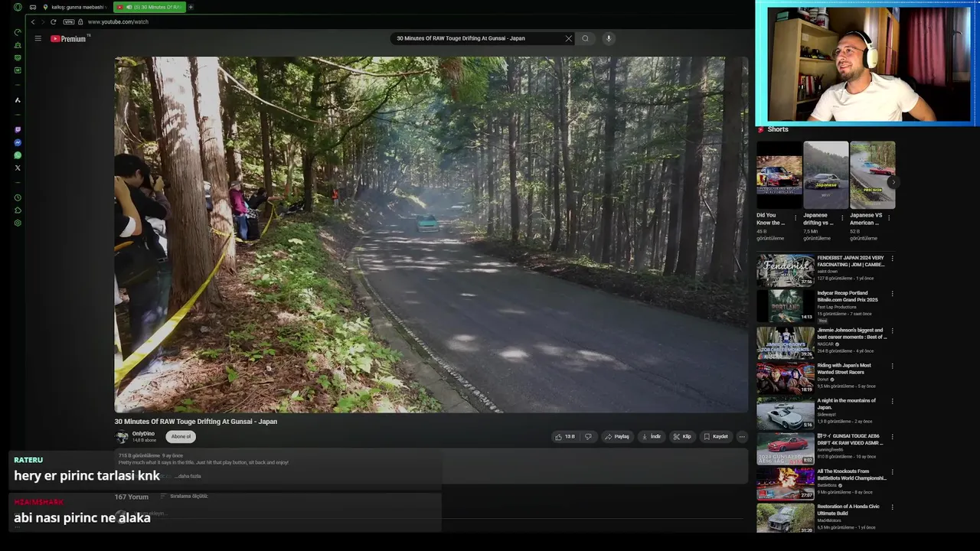This screenshot has width=980, height=551.
Task: Open the green 'M' sidebar panel icon
Action: pyautogui.click(x=18, y=70)
